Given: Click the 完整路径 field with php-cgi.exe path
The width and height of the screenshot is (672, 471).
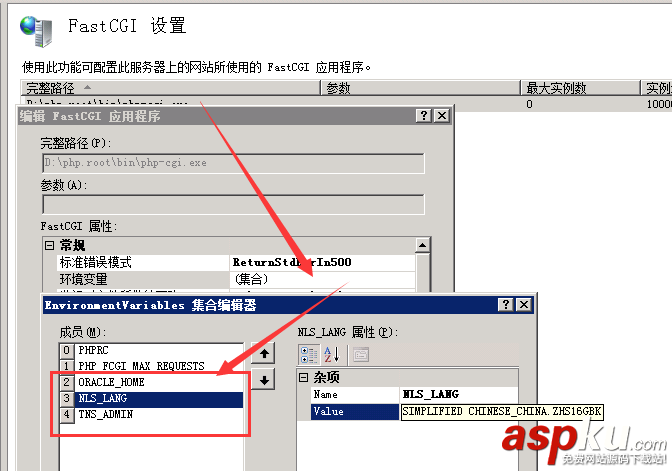Looking at the screenshot, I should (x=234, y=163).
